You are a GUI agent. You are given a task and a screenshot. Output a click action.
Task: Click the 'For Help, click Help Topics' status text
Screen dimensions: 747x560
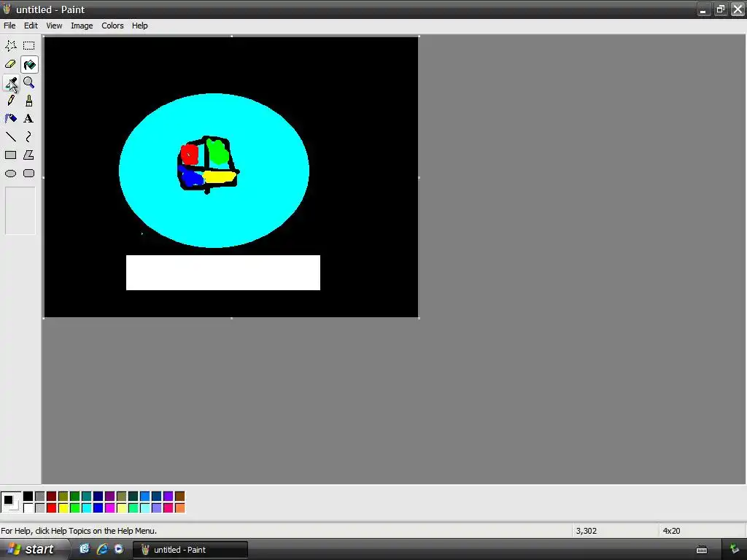tap(79, 531)
